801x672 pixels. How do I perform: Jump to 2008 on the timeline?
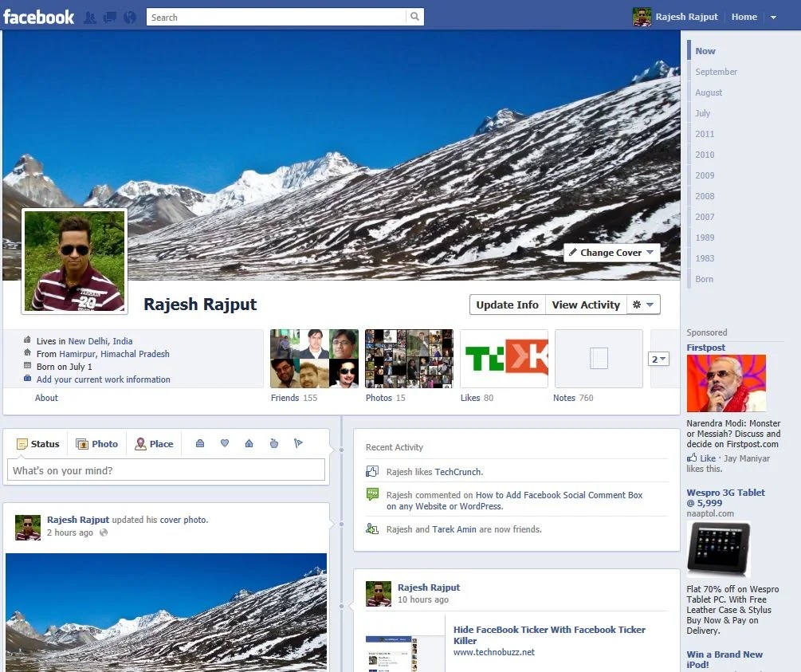705,196
